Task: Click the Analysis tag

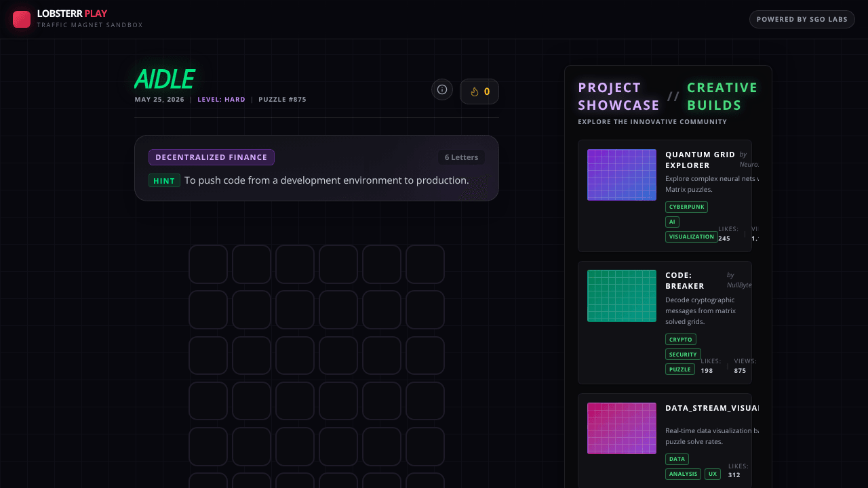Action: [683, 474]
